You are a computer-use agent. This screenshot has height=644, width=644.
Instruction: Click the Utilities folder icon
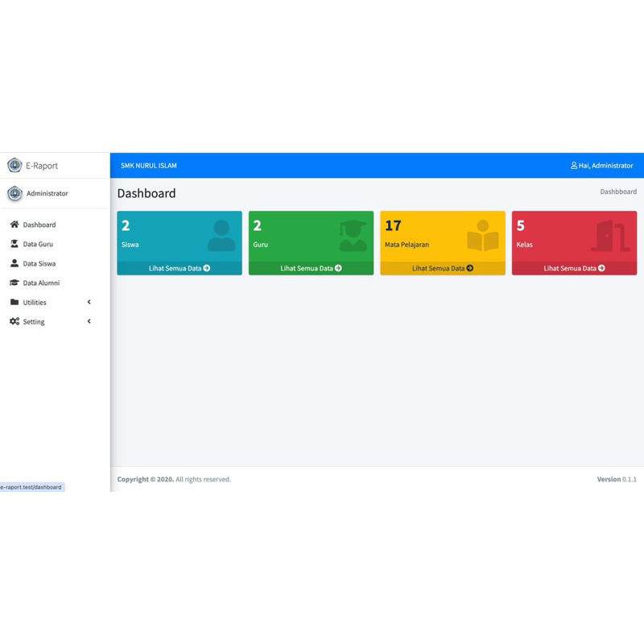point(14,302)
